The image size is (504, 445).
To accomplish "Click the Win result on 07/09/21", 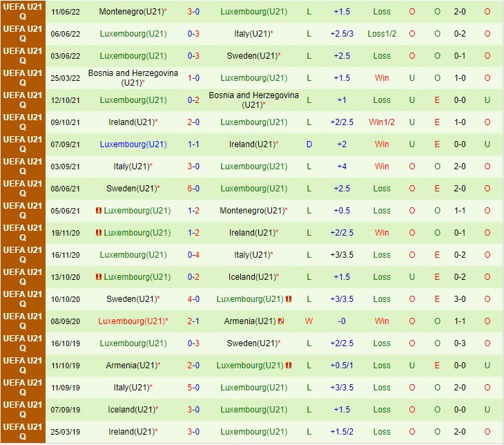I will (382, 144).
